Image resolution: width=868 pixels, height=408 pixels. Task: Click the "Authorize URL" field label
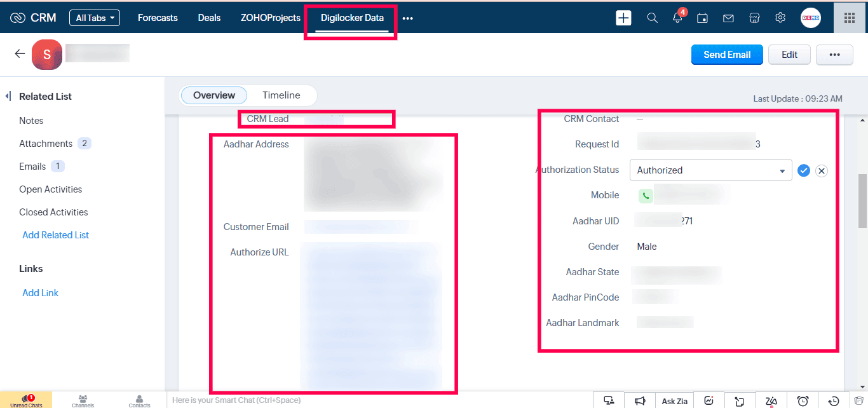259,252
